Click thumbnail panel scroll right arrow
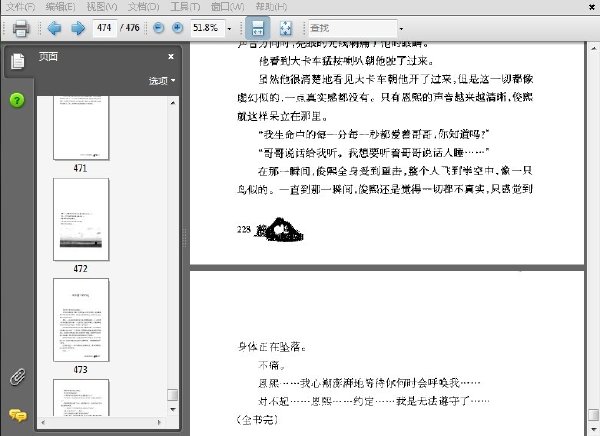Screen dimensions: 600x436 click(159, 423)
